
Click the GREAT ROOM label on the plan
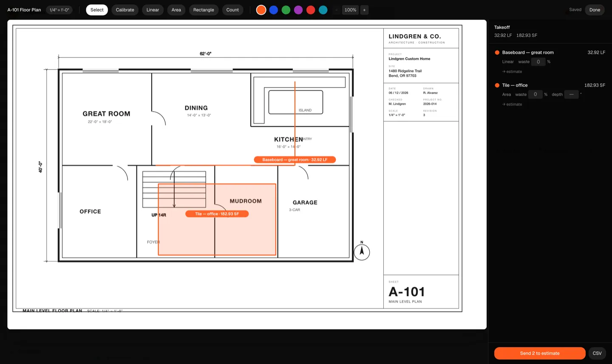pos(106,114)
